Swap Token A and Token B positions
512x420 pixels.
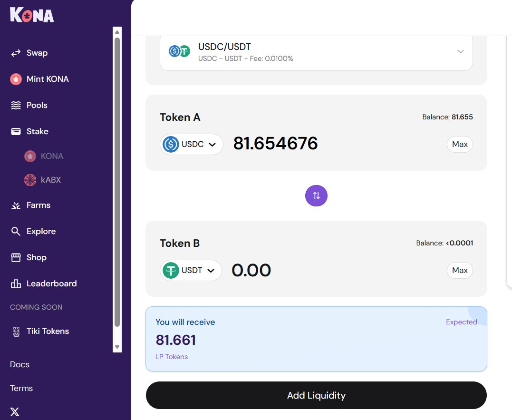316,195
